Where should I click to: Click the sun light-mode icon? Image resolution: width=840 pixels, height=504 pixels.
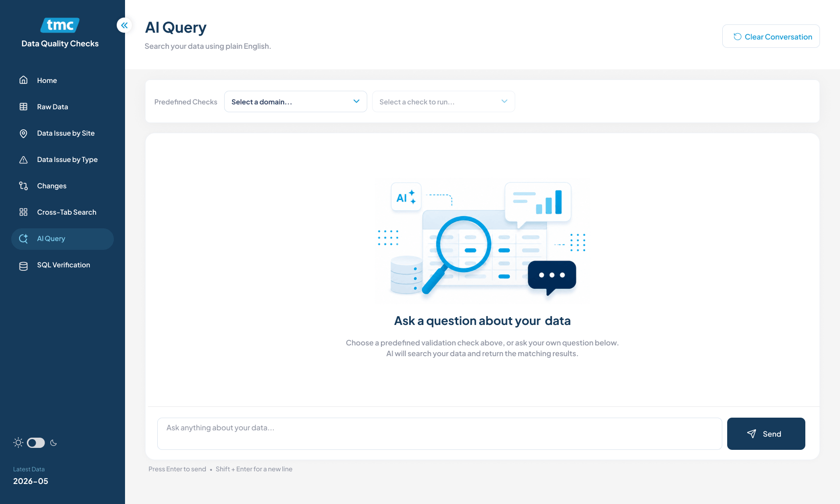(x=18, y=443)
